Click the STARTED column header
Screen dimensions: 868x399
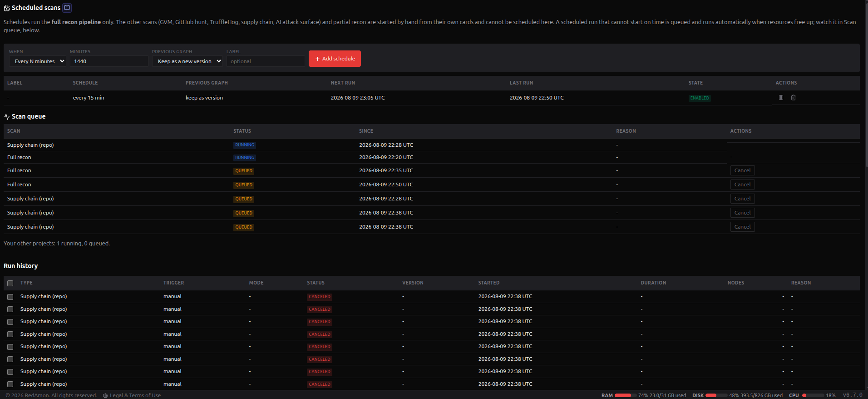(489, 283)
